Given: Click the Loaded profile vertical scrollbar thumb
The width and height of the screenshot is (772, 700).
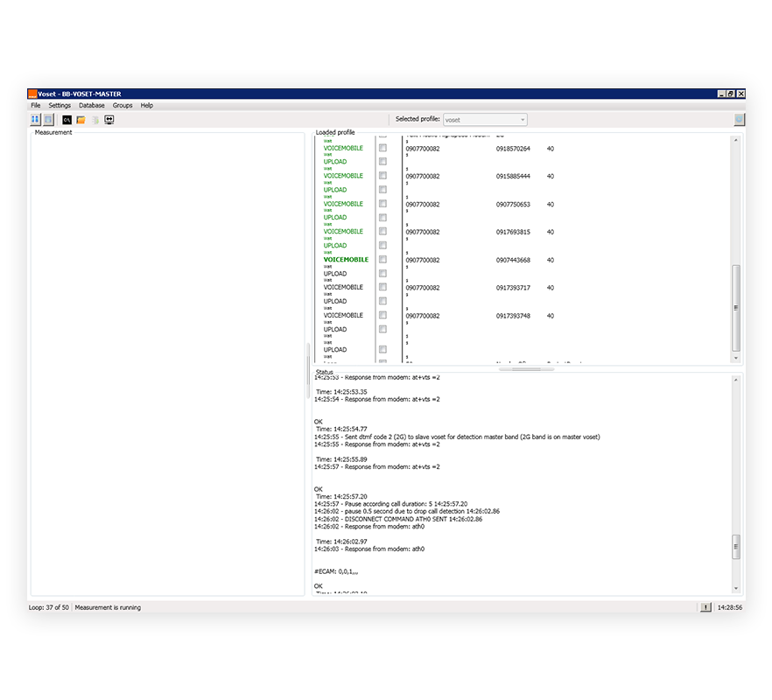Looking at the screenshot, I should pos(736,308).
